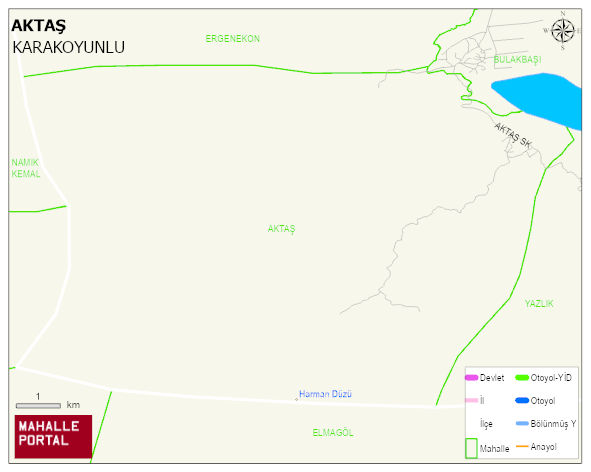Click the YAZLIK neighborhood label
The width and height of the screenshot is (591, 472).
[x=539, y=303]
